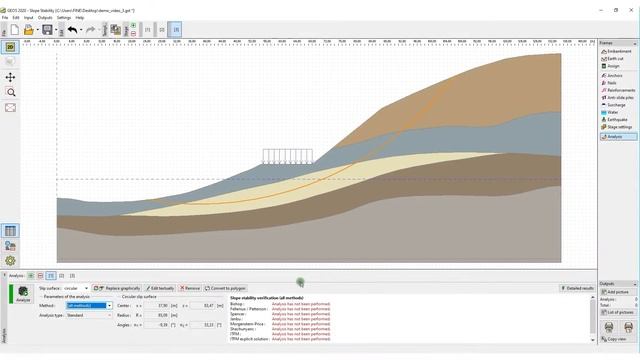The width and height of the screenshot is (640, 360).
Task: Click the left printer icon in Outputs
Action: pyautogui.click(x=609, y=327)
